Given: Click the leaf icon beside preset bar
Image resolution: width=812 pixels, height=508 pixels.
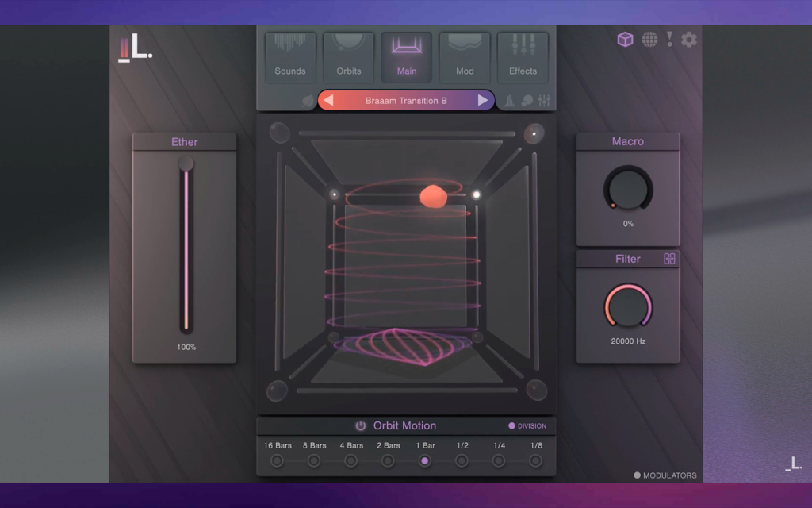Looking at the screenshot, I should (308, 101).
